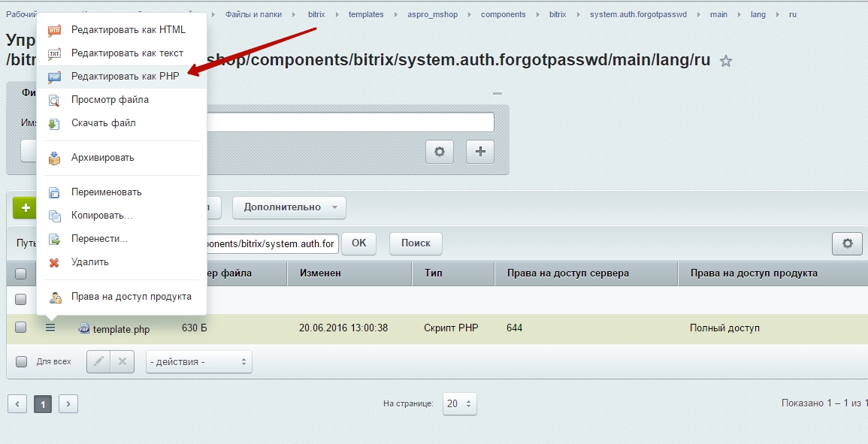Choose "Редактировать как PHP" in context menu
This screenshot has width=868, height=444.
pyautogui.click(x=125, y=76)
